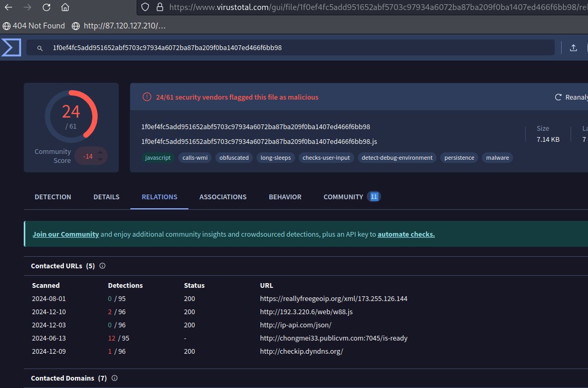The height and width of the screenshot is (388, 588).
Task: Click the Detections column header
Action: [125, 285]
